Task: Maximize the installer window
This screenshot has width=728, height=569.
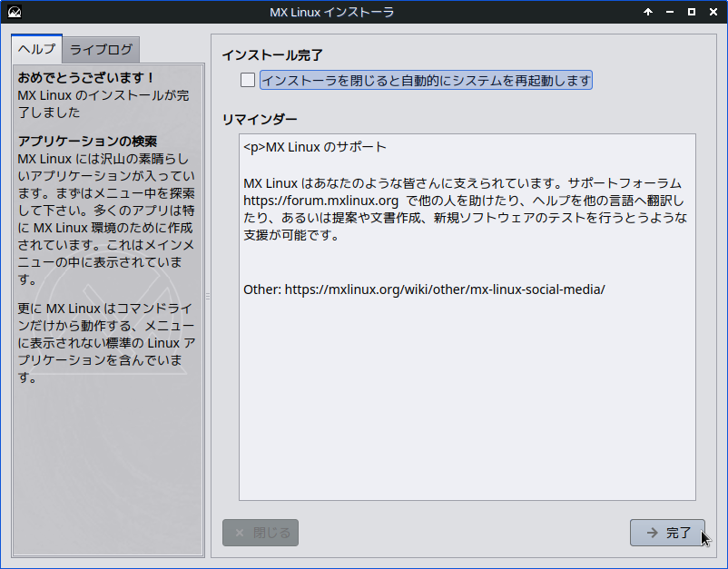Action: pyautogui.click(x=692, y=12)
